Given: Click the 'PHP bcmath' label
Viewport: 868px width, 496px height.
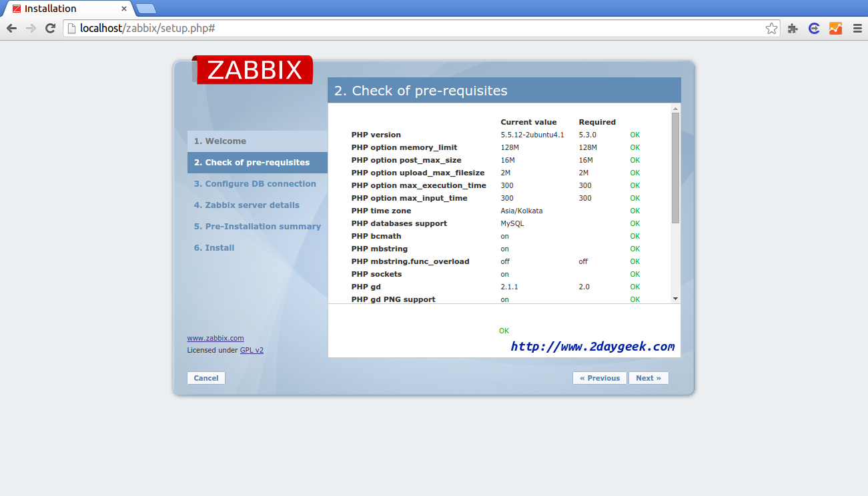Looking at the screenshot, I should pos(376,236).
